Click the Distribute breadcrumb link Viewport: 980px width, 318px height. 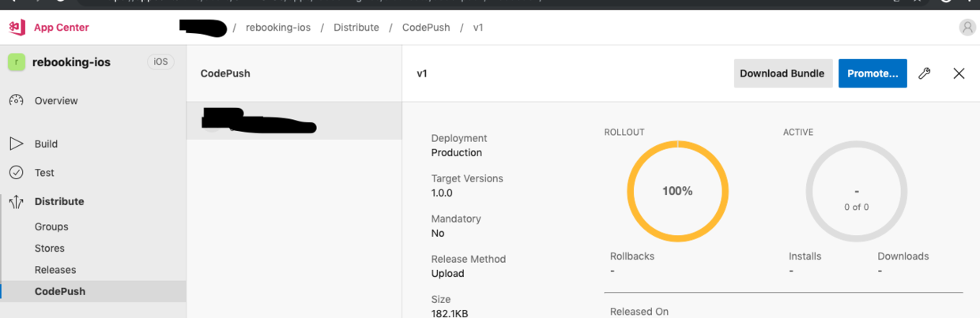(x=356, y=28)
